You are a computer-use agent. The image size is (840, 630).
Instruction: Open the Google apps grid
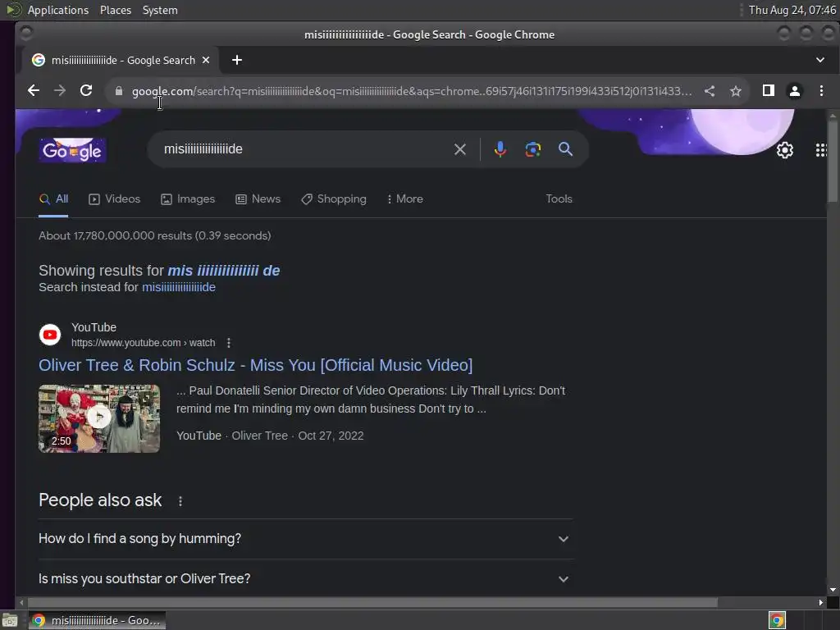click(x=821, y=150)
